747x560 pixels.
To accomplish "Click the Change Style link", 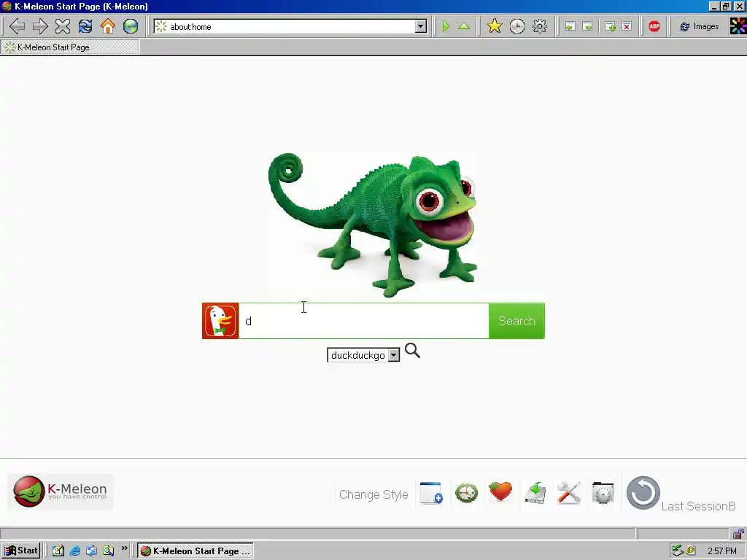I will pyautogui.click(x=373, y=495).
